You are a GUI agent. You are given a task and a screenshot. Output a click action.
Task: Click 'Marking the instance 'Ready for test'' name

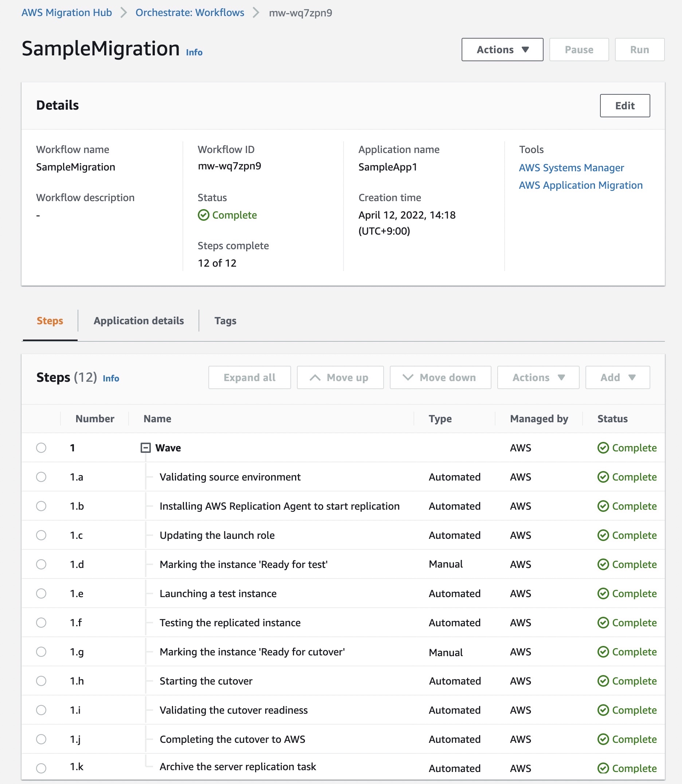[244, 564]
